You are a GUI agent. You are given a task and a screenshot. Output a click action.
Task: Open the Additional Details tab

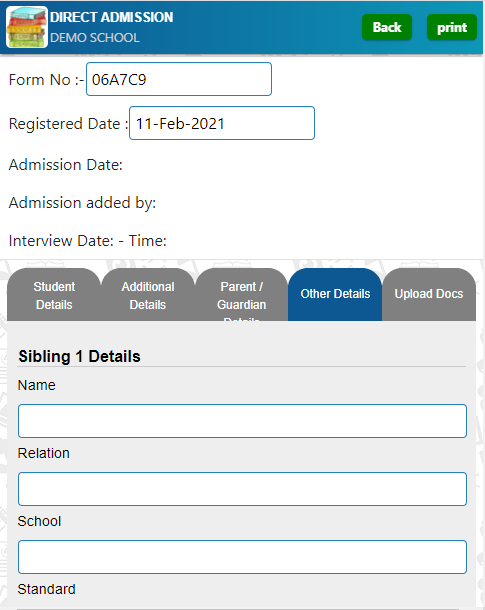point(148,295)
